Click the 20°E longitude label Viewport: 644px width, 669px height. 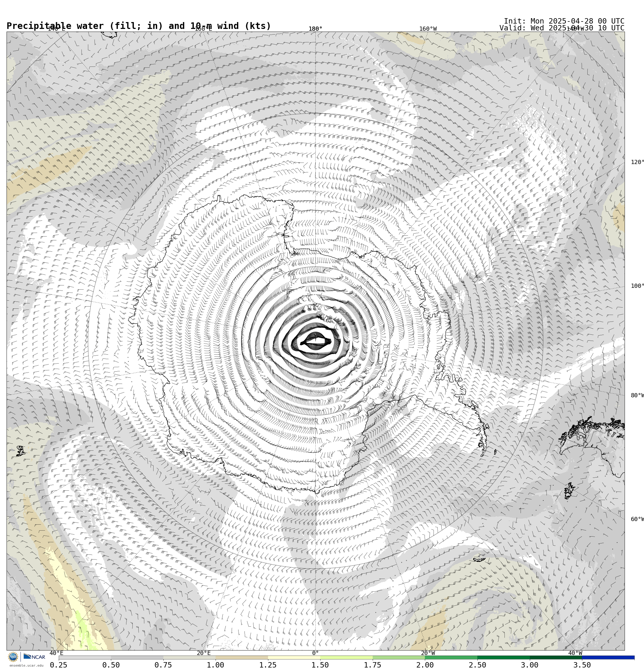(204, 653)
